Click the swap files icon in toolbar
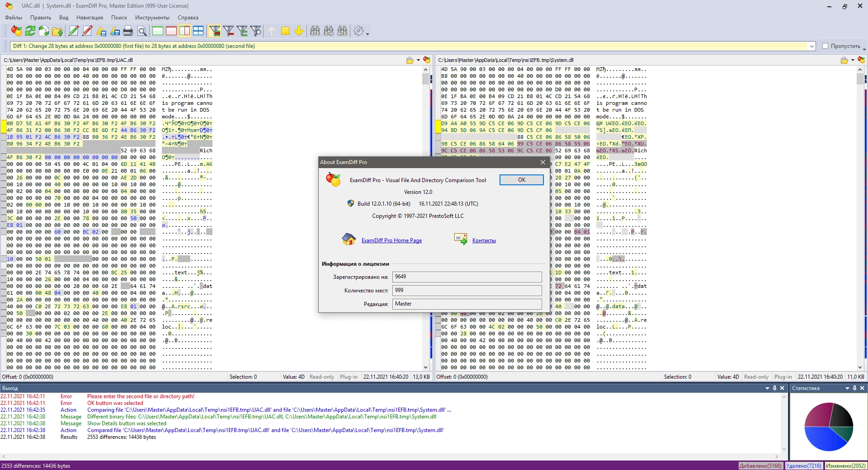Viewport: 868px width, 470px height. coord(44,31)
